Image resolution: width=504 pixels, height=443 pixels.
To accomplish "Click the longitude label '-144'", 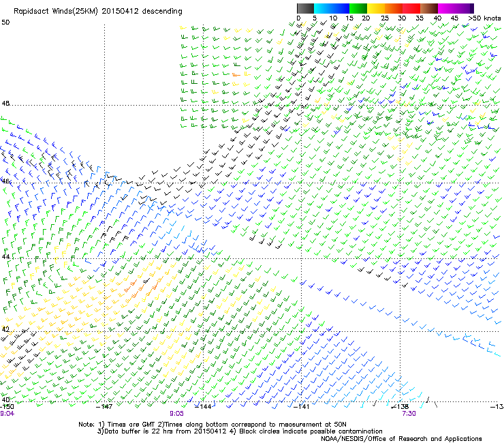I will (x=203, y=407).
